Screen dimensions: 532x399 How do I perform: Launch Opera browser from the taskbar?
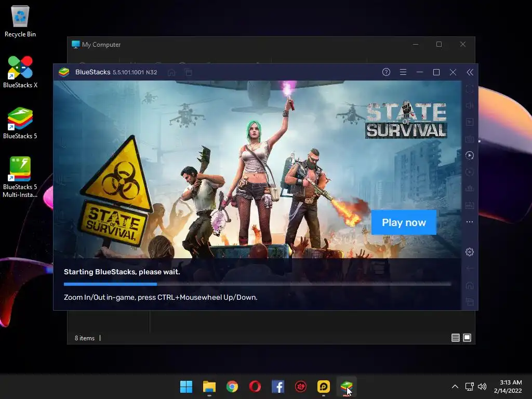[x=255, y=387]
